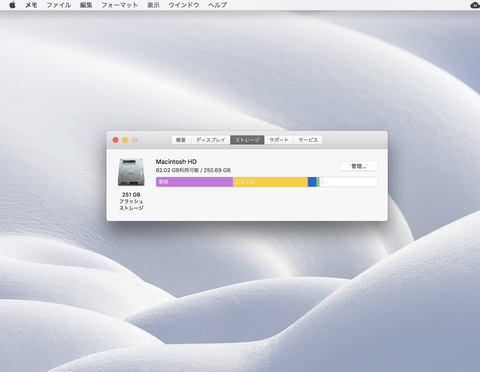Open the ファイル menu
Screen dimensions: 480x372
point(59,5)
